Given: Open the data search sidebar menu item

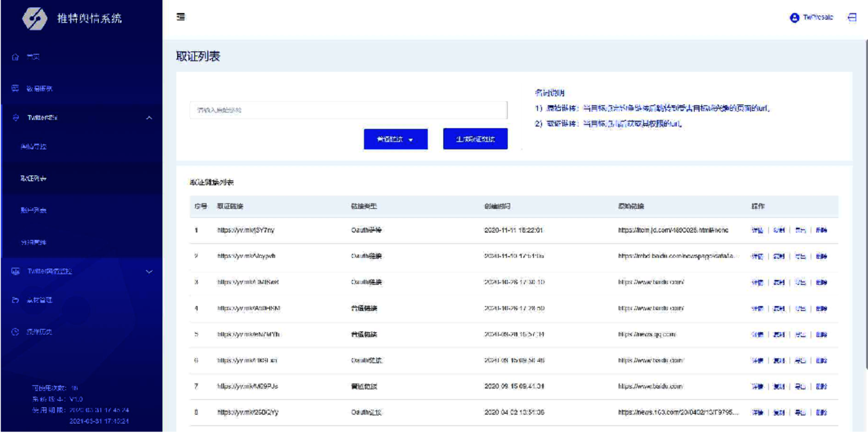Looking at the screenshot, I should click(40, 88).
